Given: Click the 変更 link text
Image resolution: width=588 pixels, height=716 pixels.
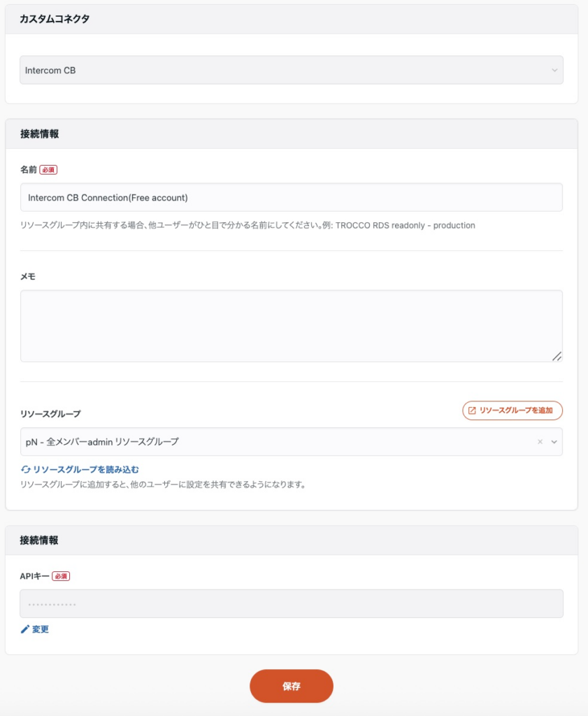Looking at the screenshot, I should coord(41,629).
